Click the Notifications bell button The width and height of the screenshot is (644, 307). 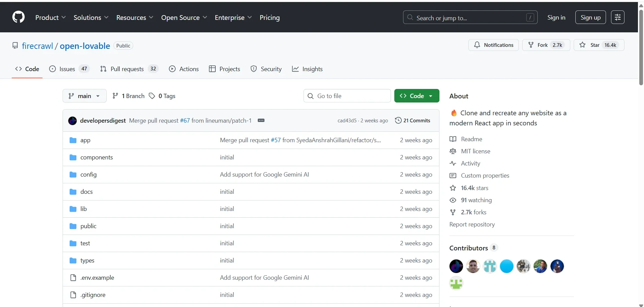[x=493, y=45]
